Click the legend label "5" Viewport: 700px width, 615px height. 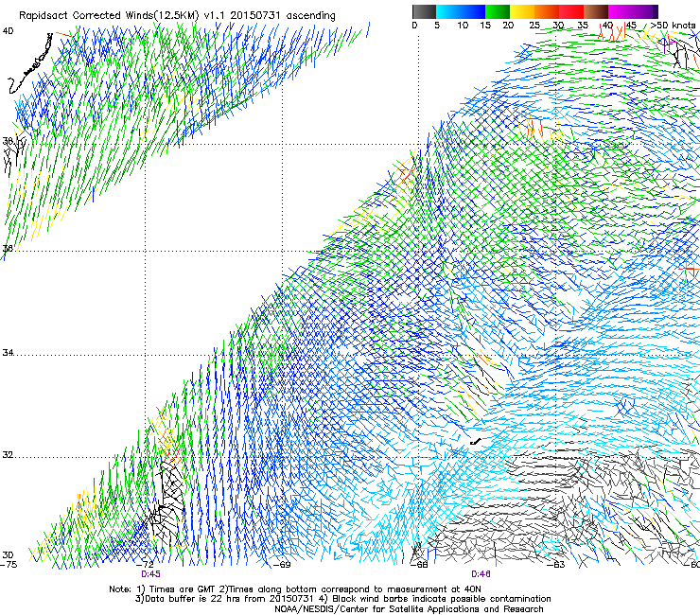tap(437, 26)
